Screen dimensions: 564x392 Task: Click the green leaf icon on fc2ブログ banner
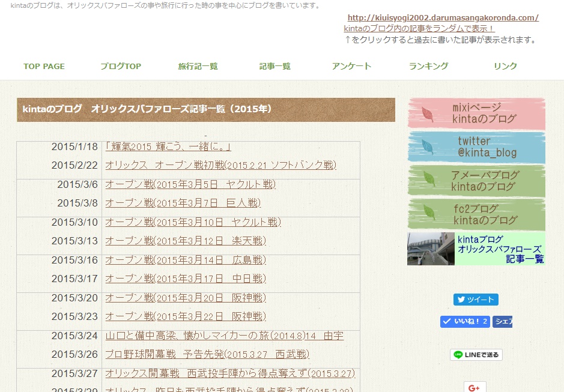[429, 212]
